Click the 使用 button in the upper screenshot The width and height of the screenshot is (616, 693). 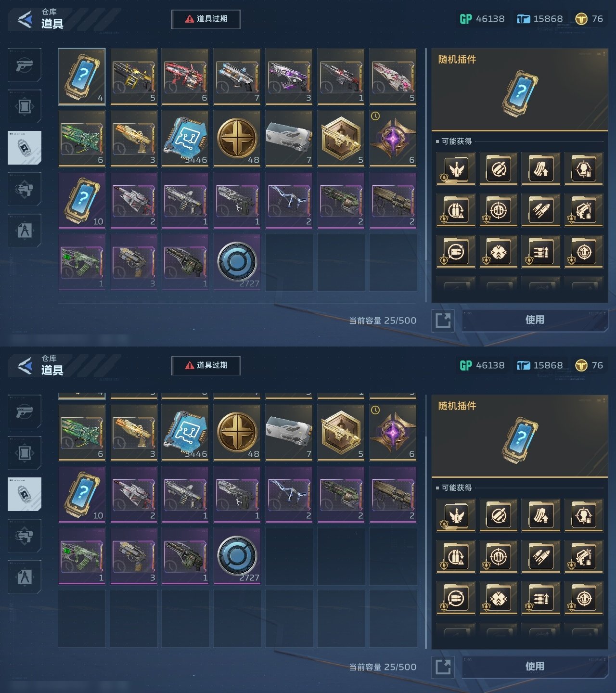coord(535,320)
